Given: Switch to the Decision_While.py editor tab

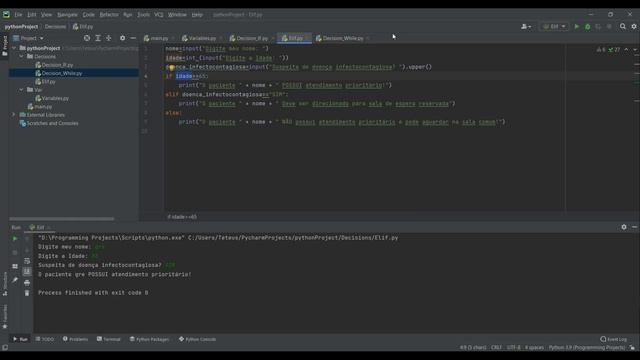Looking at the screenshot, I should pos(342,38).
